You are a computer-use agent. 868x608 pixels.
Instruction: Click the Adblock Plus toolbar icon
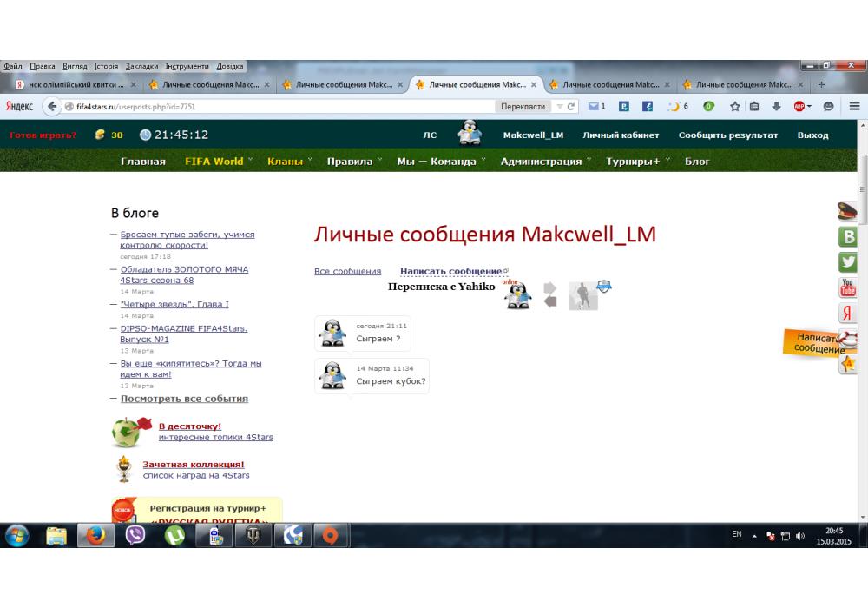point(800,106)
